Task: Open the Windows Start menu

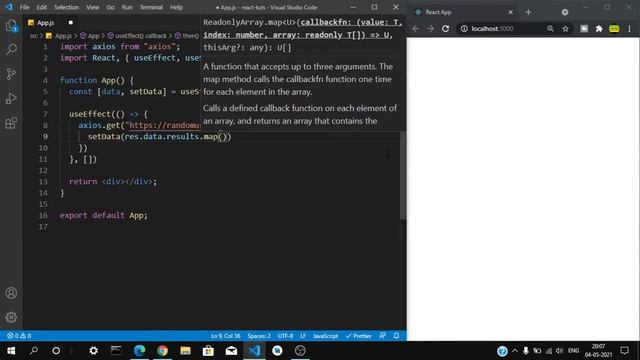Action: pos(11,351)
